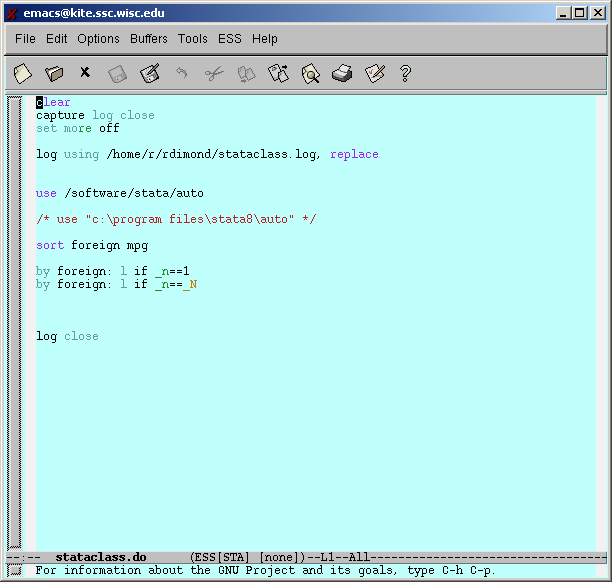Image resolution: width=612 pixels, height=582 pixels.
Task: Click the X close-buffer toolbar icon
Action: pos(85,72)
